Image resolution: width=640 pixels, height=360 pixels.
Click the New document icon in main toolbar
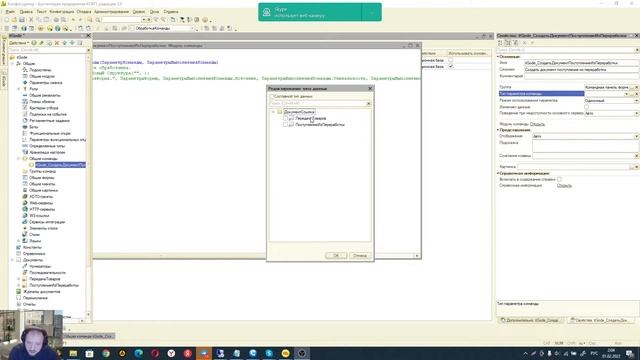7,20
